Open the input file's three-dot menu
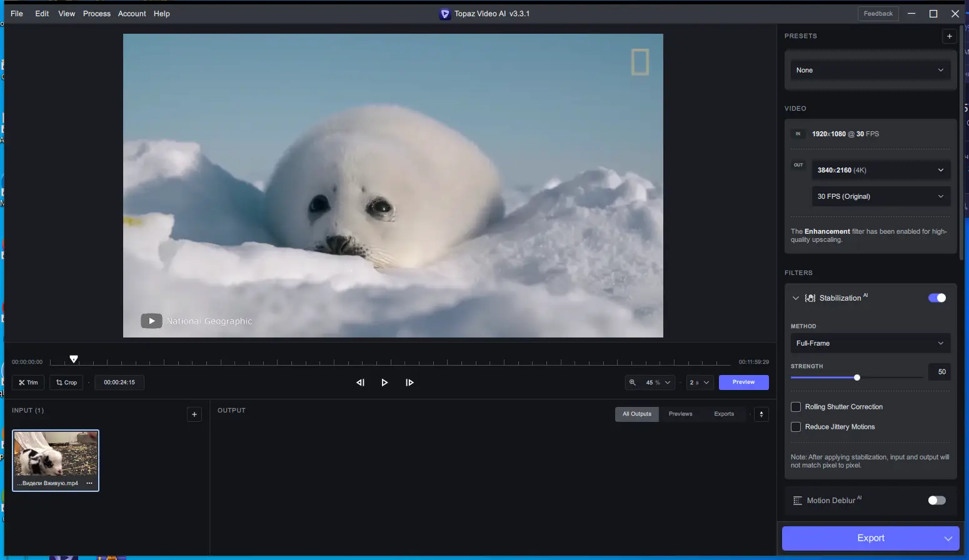The height and width of the screenshot is (560, 969). click(89, 483)
